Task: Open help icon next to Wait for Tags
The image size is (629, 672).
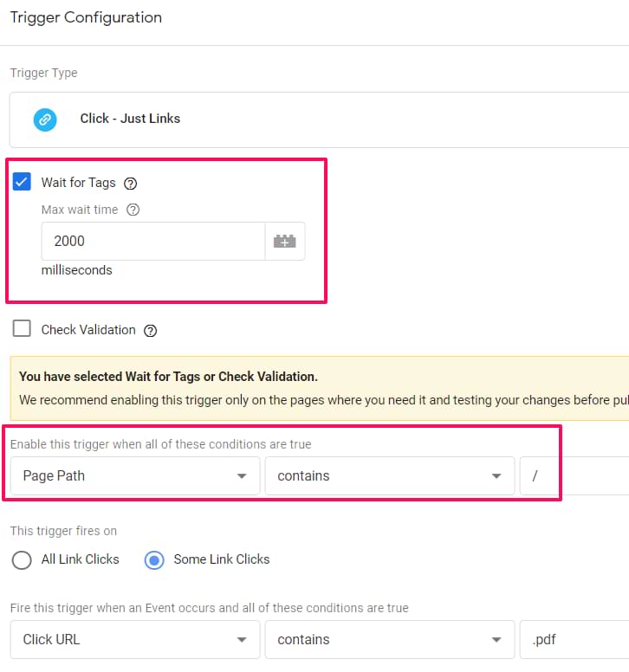Action: (131, 184)
